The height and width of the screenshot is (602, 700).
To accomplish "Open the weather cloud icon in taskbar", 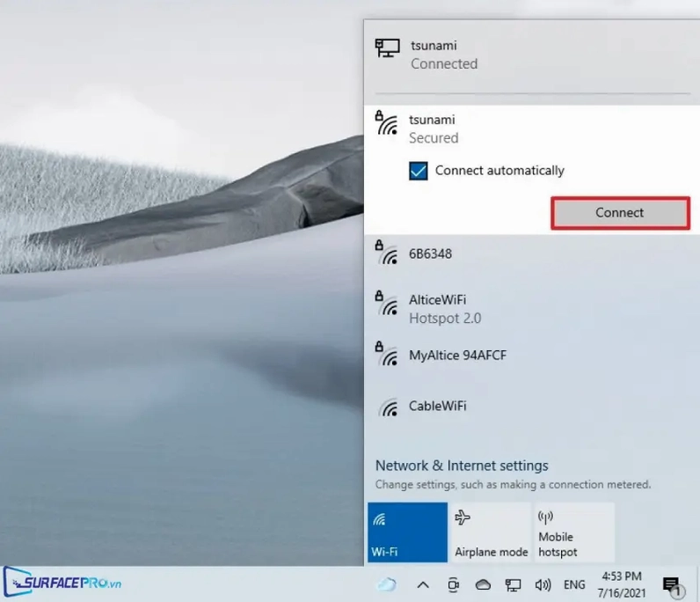I will click(x=387, y=584).
